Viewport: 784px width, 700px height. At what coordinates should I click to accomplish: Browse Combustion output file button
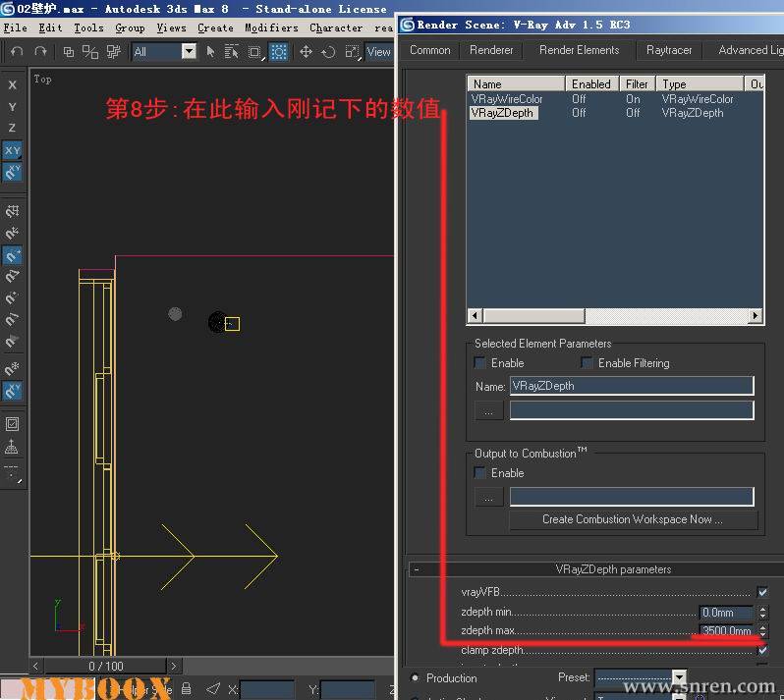[x=488, y=498]
